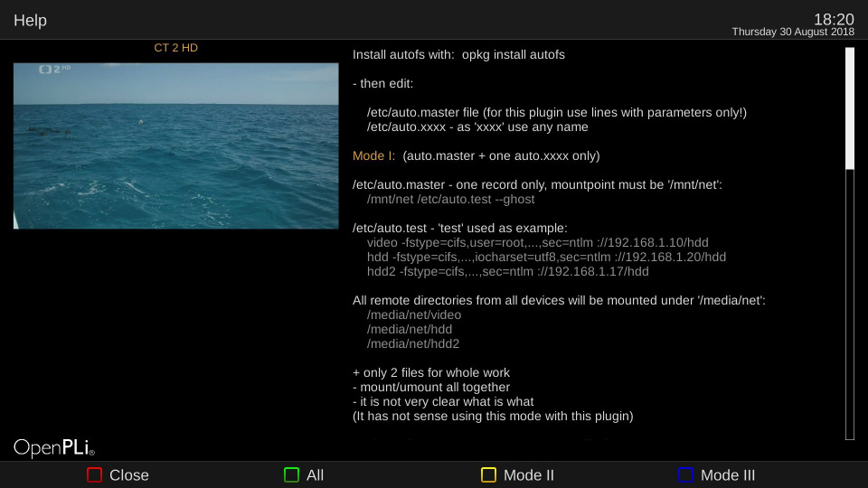Click the OpenPLi logo

(54, 447)
